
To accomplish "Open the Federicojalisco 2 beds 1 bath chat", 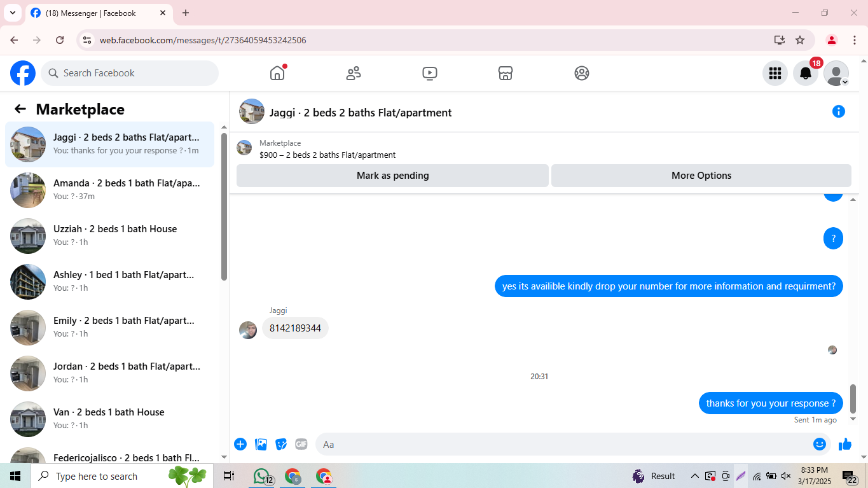I will click(x=109, y=453).
